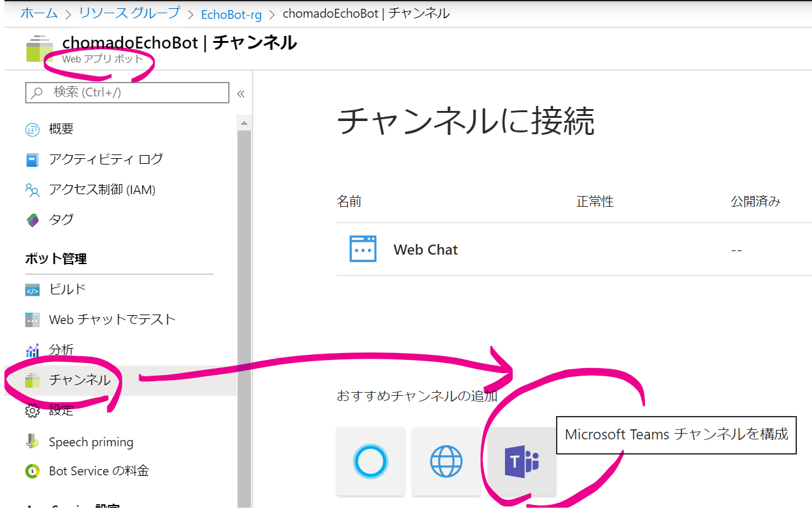This screenshot has width=812, height=515.
Task: Open リソース グループ breadcrumb link
Action: pyautogui.click(x=129, y=13)
